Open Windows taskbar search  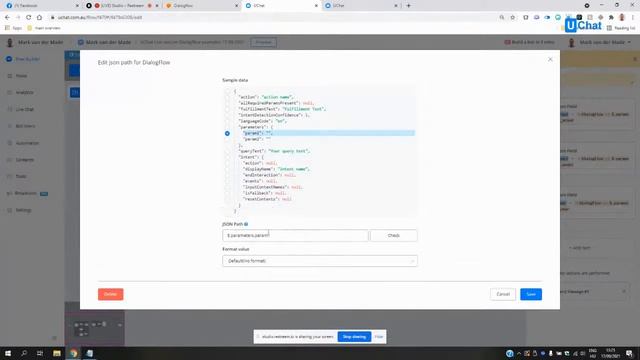[x=24, y=353]
